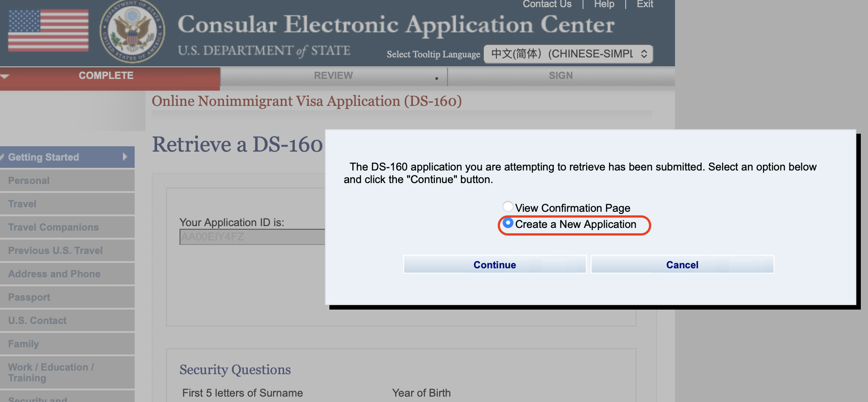Click the Department of State seal

pyautogui.click(x=132, y=32)
